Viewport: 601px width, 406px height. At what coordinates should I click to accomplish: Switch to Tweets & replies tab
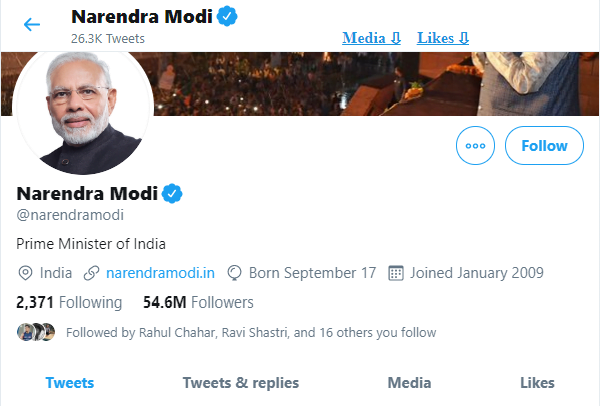(240, 382)
